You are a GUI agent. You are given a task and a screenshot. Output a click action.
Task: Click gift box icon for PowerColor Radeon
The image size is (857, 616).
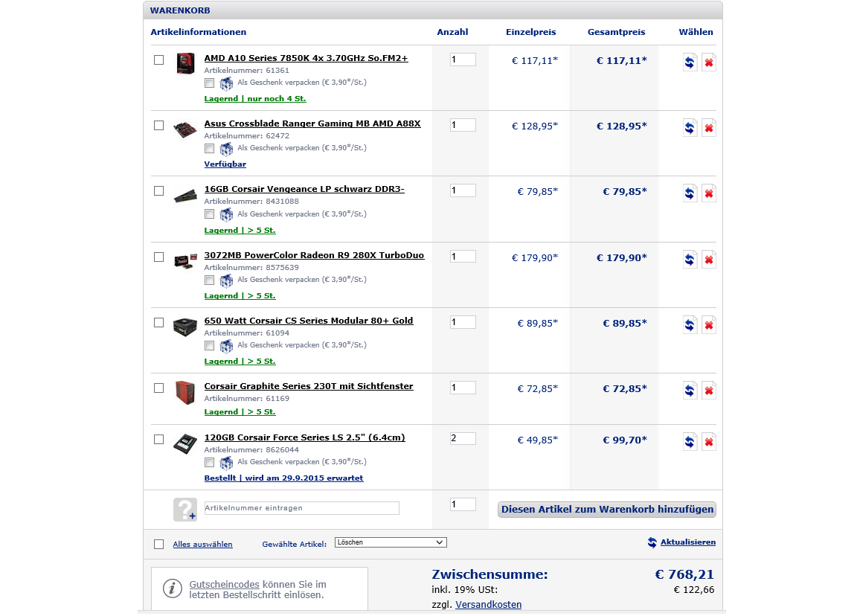(x=226, y=280)
